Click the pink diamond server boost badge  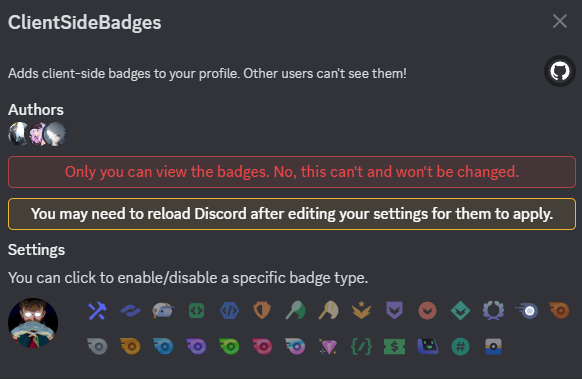tap(328, 347)
